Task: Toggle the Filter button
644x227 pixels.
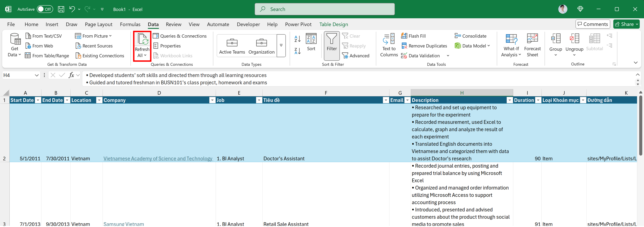Action: click(331, 46)
